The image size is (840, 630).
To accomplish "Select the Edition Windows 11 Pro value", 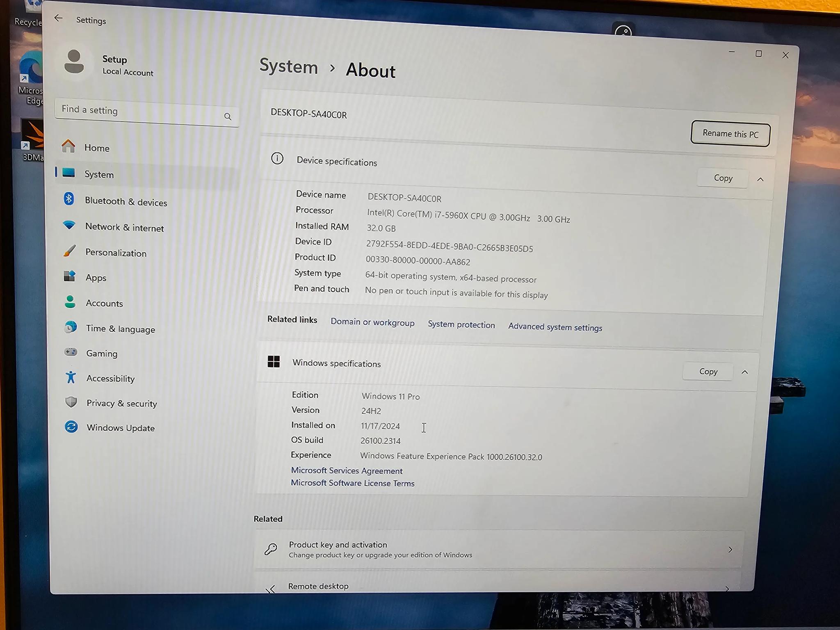I will 391,396.
